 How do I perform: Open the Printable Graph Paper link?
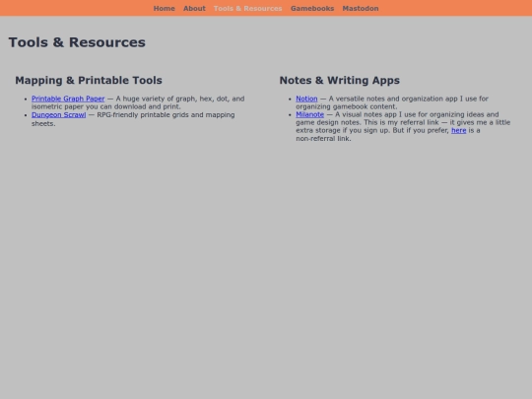point(68,99)
